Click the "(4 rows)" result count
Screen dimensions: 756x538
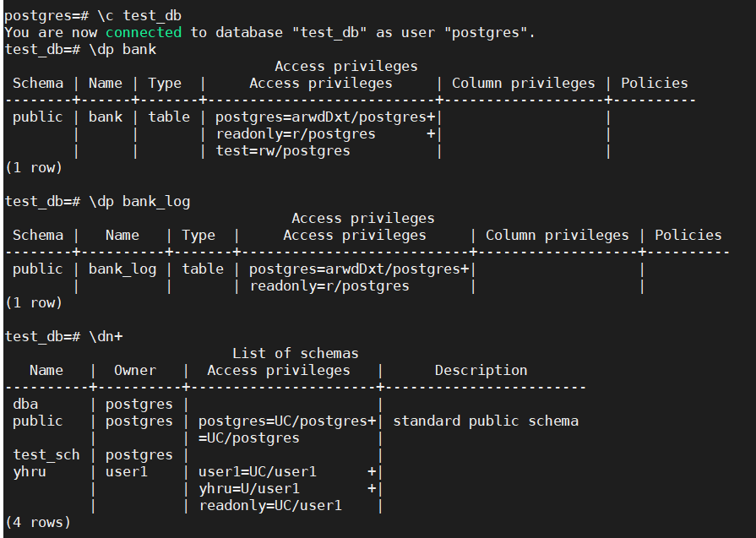(x=38, y=522)
